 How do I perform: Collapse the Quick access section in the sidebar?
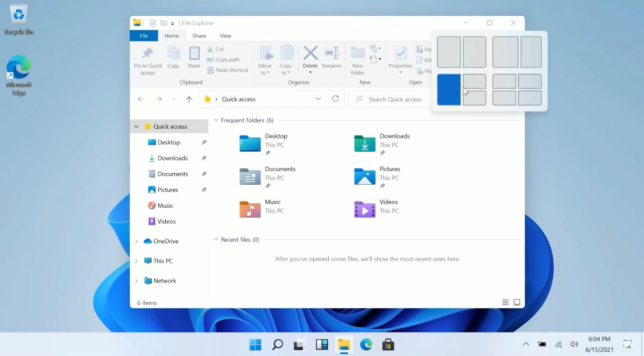coord(136,126)
